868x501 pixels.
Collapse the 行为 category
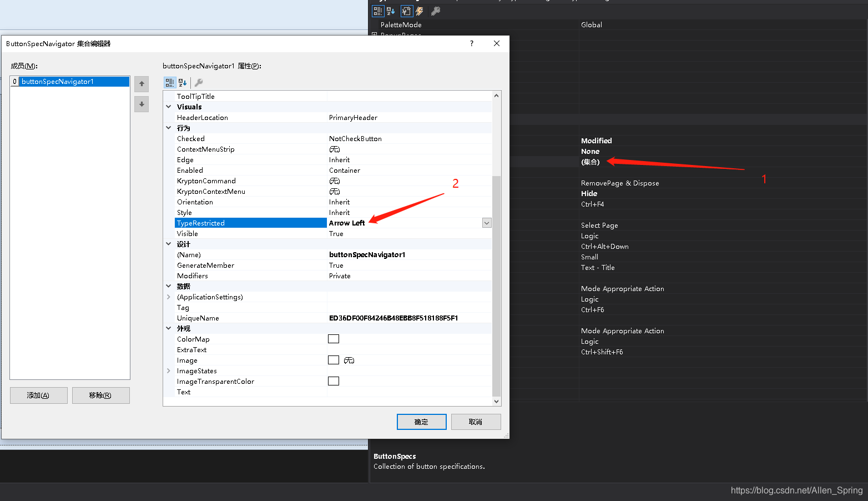[x=169, y=128]
